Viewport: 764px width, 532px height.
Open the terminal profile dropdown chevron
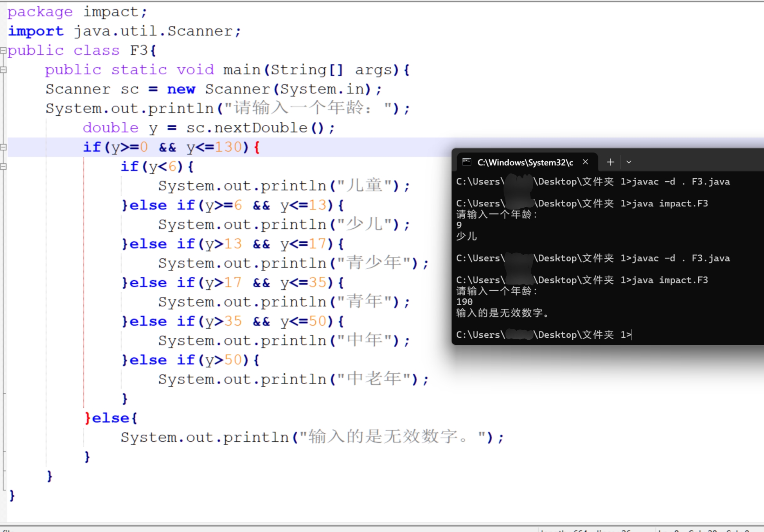(629, 162)
